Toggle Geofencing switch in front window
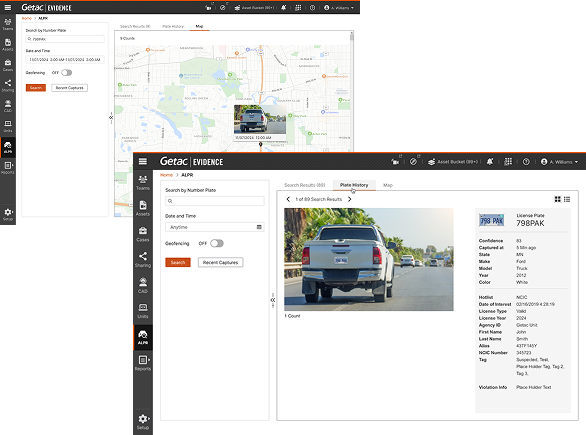The height and width of the screenshot is (435, 586). click(x=217, y=243)
